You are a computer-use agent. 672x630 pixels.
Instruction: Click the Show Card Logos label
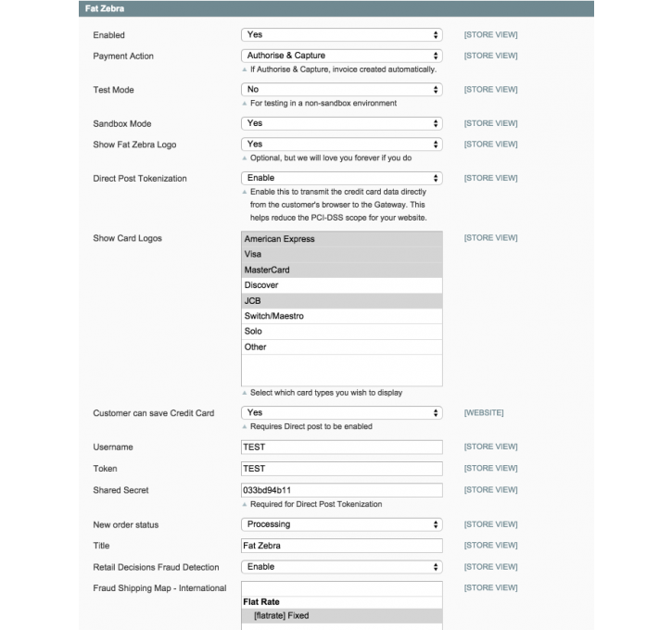click(x=127, y=238)
